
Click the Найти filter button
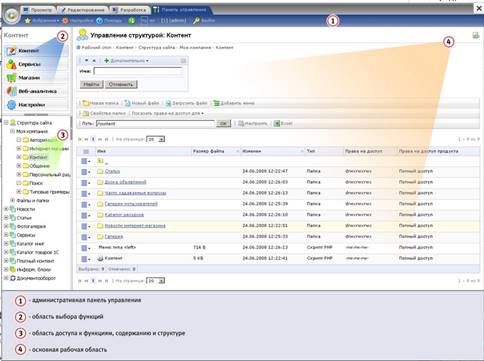tap(91, 84)
